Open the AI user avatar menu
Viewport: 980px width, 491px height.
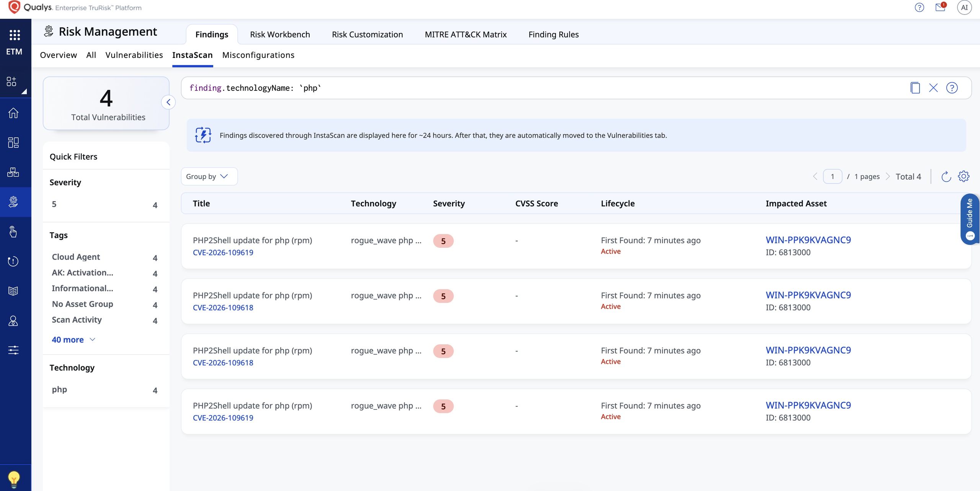[964, 7]
